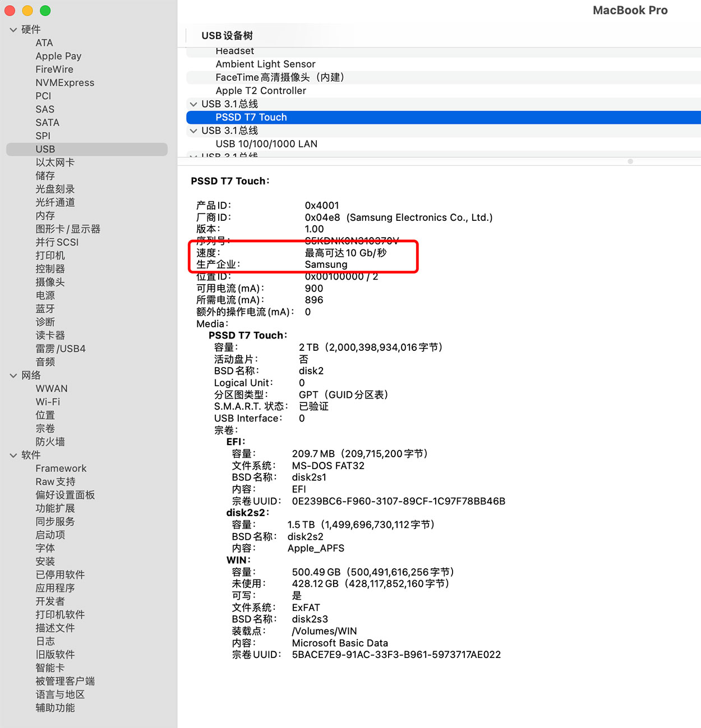This screenshot has height=728, width=701.
Task: Show 启动项 list
Action: coord(50,535)
